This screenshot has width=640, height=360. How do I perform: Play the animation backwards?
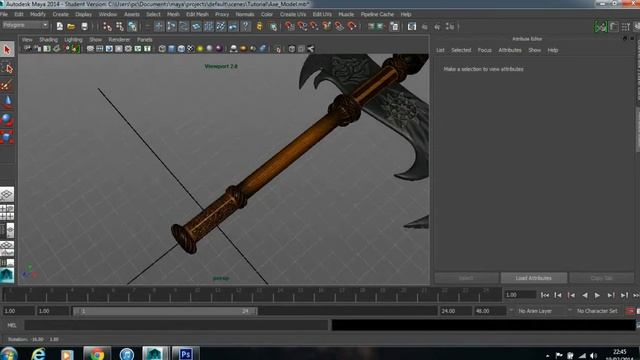click(584, 295)
